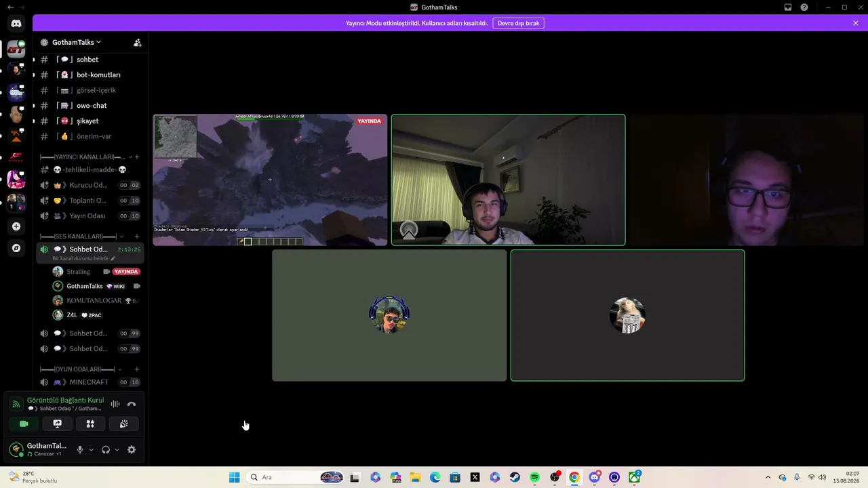Open the soundboard

[123, 424]
